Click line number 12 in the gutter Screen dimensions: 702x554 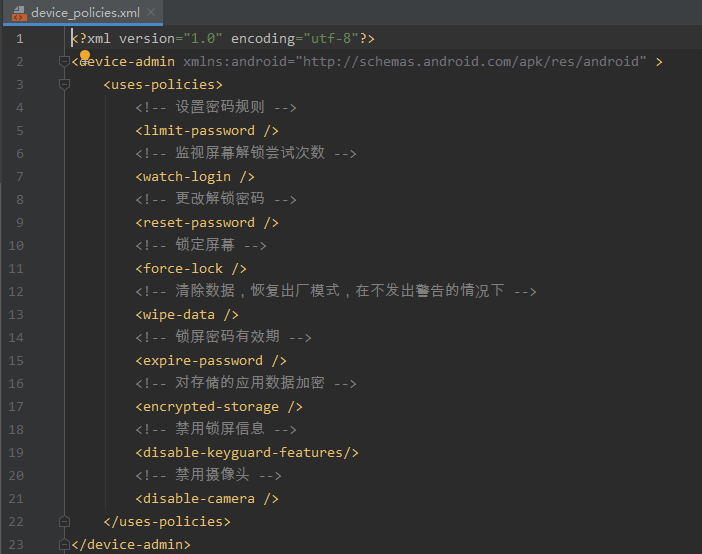click(x=16, y=292)
